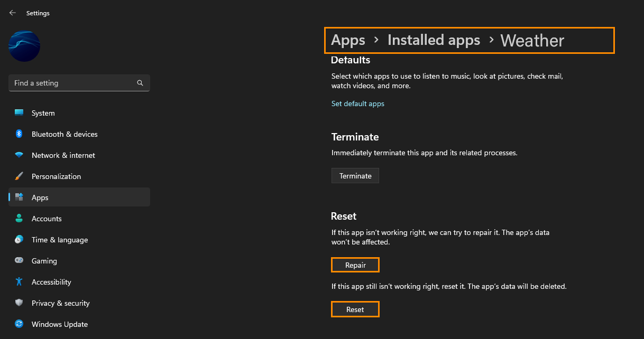Image resolution: width=644 pixels, height=339 pixels.
Task: Click the System monitor icon
Action: click(19, 113)
